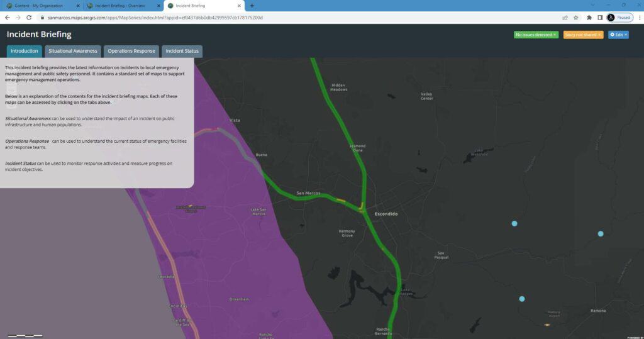Switch to 'Content - My Organization' browser tab
Viewport: 644px width, 339px height.
(38, 6)
